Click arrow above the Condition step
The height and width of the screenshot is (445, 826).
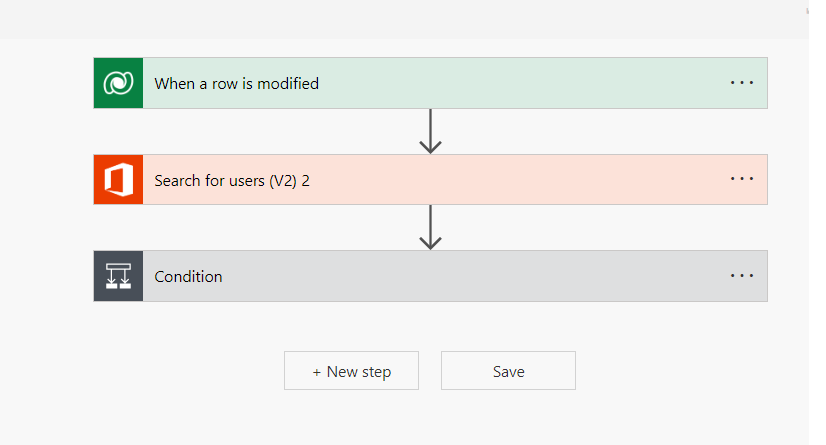tap(430, 227)
